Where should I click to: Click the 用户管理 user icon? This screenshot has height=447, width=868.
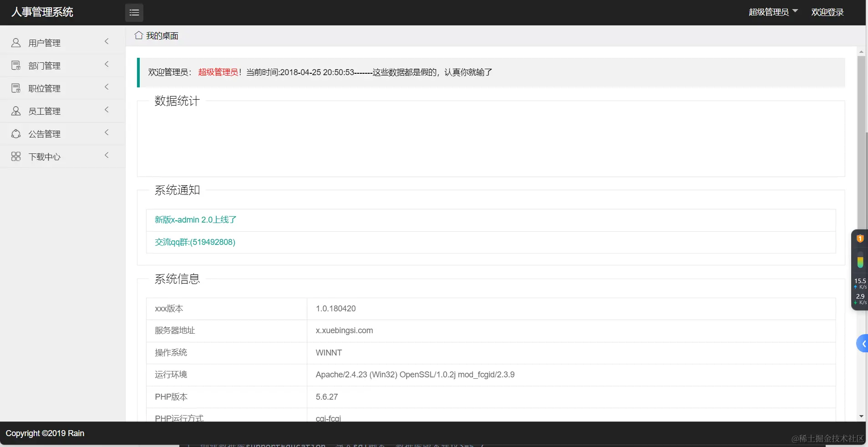16,43
